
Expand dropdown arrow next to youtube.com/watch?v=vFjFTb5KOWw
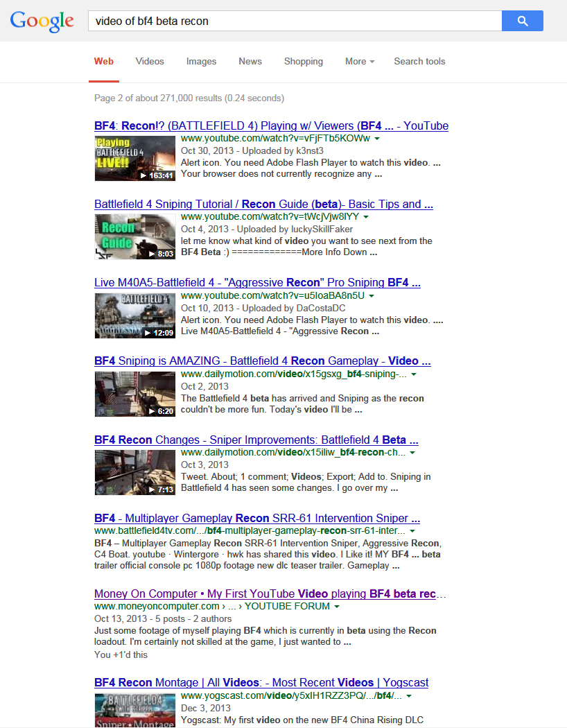[x=377, y=139]
